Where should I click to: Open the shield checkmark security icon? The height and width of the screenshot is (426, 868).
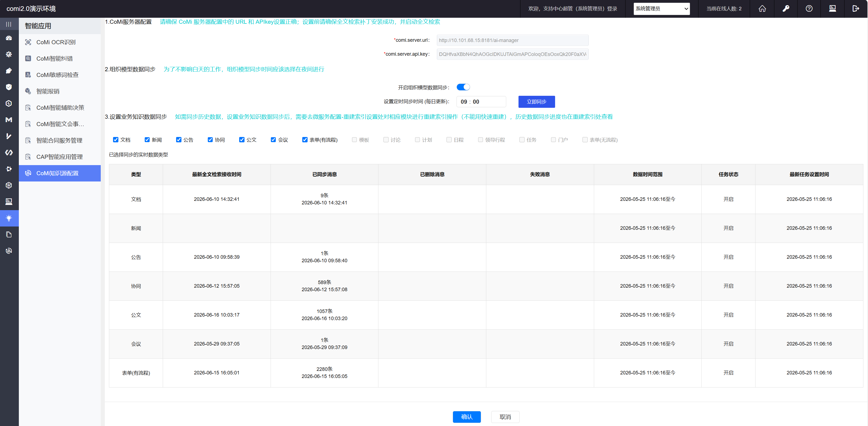coord(9,87)
